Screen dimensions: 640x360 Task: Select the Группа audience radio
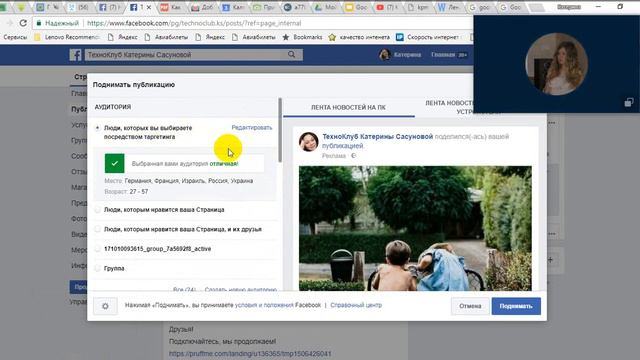point(98,268)
